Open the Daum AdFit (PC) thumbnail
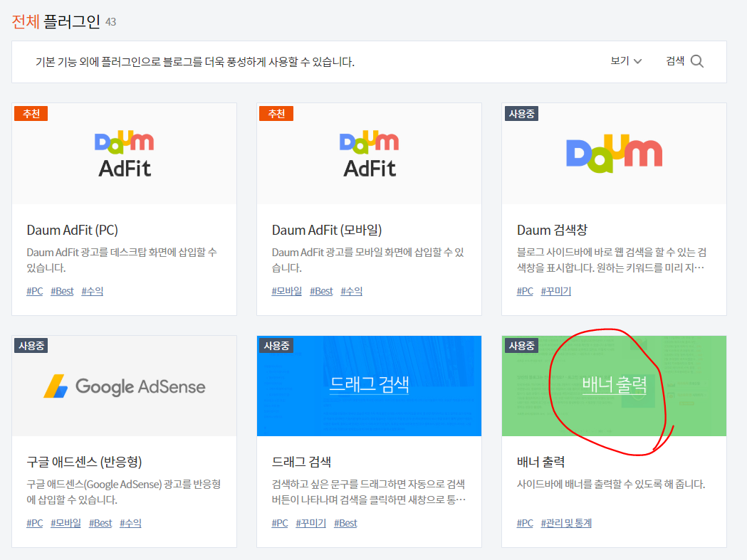Screen dimensions: 747x560 point(125,154)
